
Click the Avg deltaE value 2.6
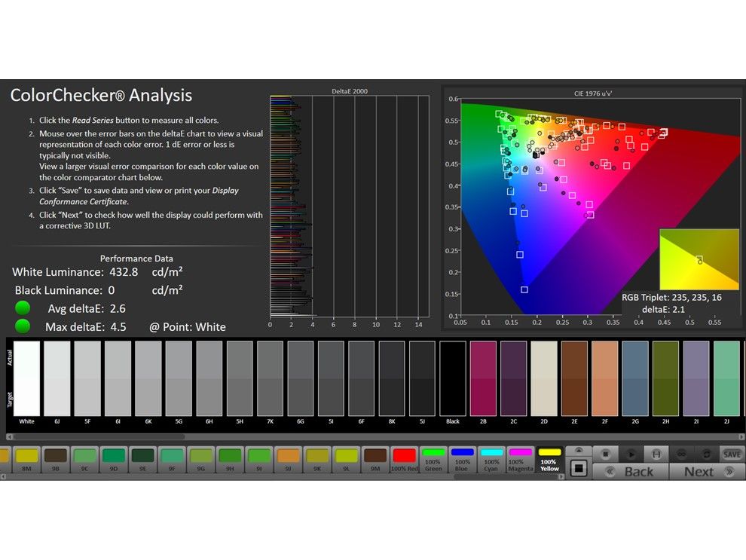click(x=118, y=309)
